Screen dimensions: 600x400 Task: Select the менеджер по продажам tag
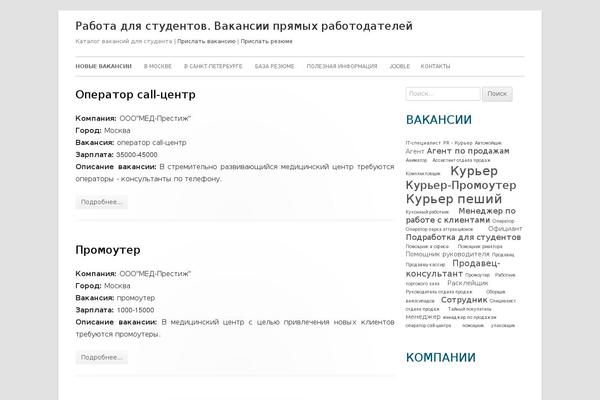pyautogui.click(x=470, y=317)
